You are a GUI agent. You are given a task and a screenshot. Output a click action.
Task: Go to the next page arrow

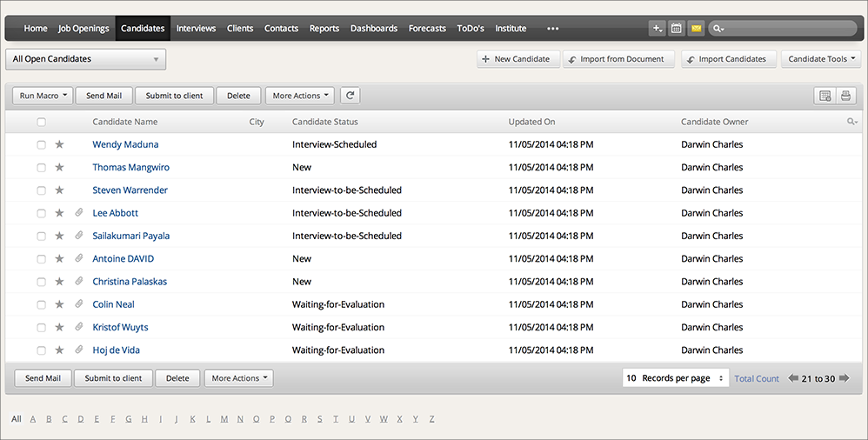[844, 378]
